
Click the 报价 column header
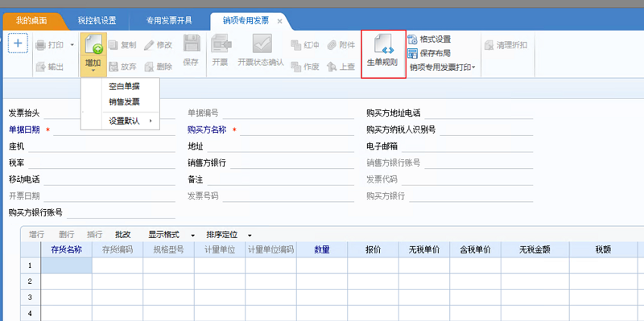click(x=373, y=249)
